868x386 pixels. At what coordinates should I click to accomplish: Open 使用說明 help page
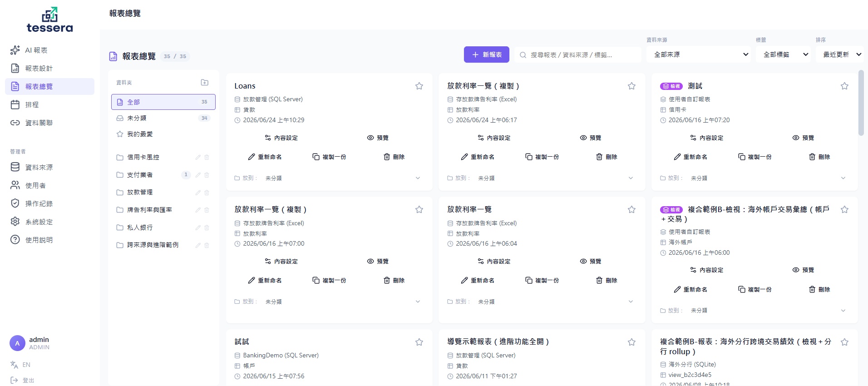click(x=49, y=240)
